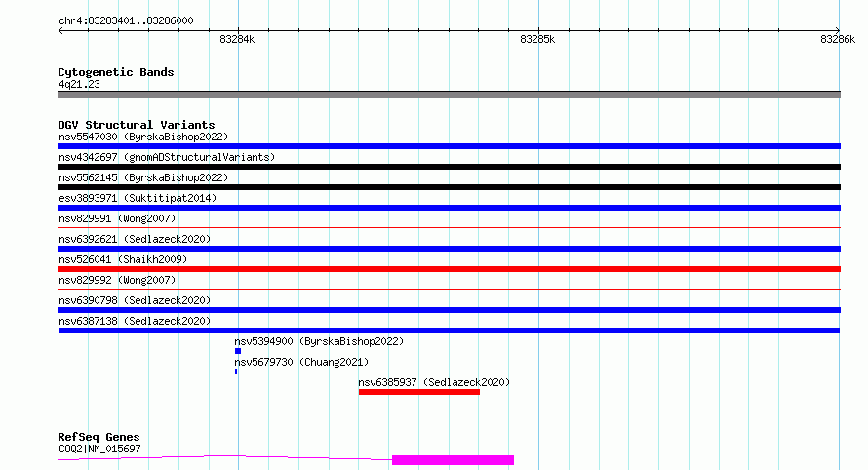Click the left arrowhead of the coordinate ruler
Screen dimensions: 868x470
pyautogui.click(x=60, y=30)
